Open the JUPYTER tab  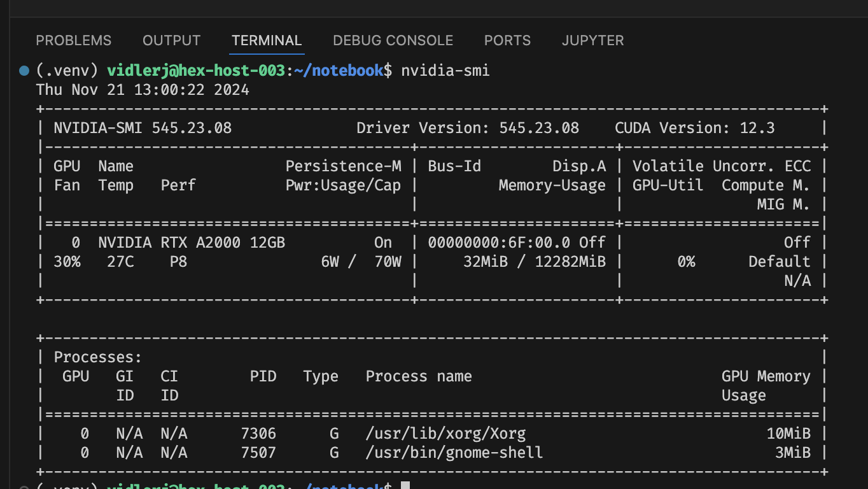(x=593, y=41)
